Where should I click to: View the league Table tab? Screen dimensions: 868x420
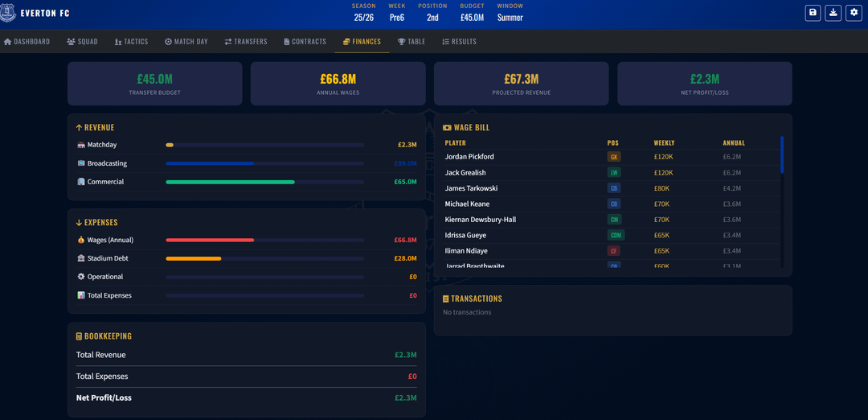click(x=411, y=42)
